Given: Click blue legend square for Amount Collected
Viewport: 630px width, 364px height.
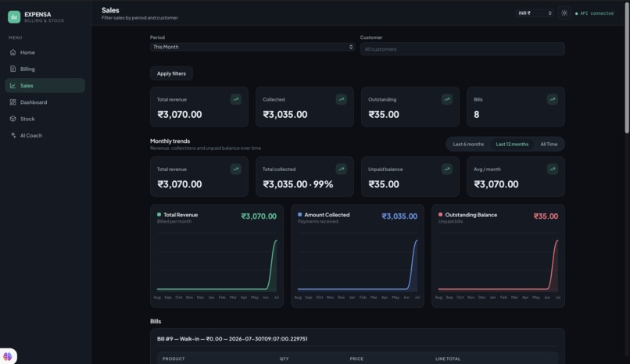Looking at the screenshot, I should pos(299,215).
